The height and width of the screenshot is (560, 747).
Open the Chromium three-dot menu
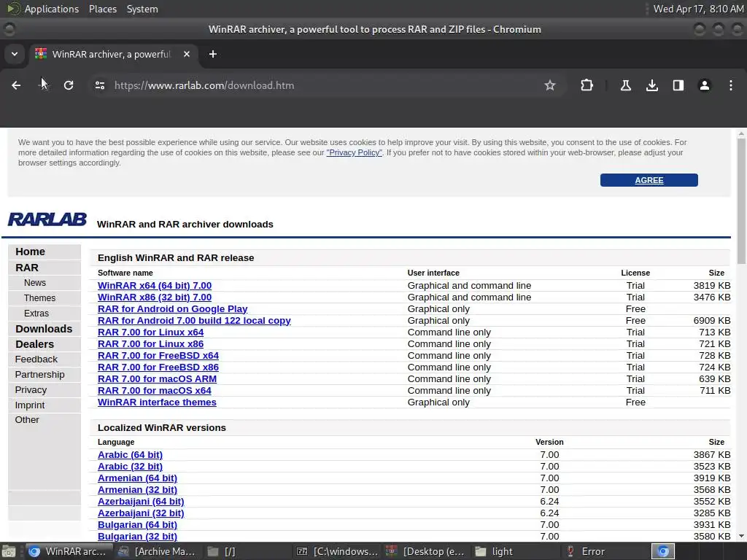[731, 85]
